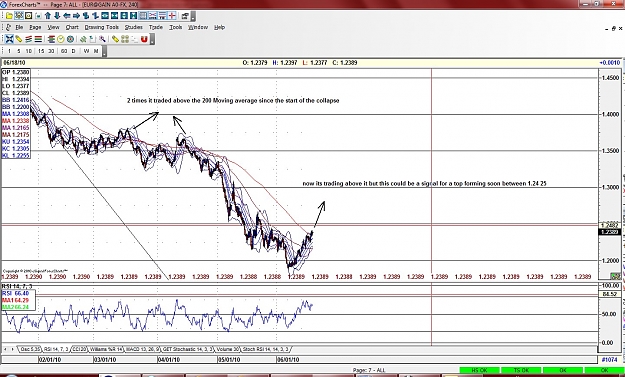Open the Window menu

[x=198, y=27]
